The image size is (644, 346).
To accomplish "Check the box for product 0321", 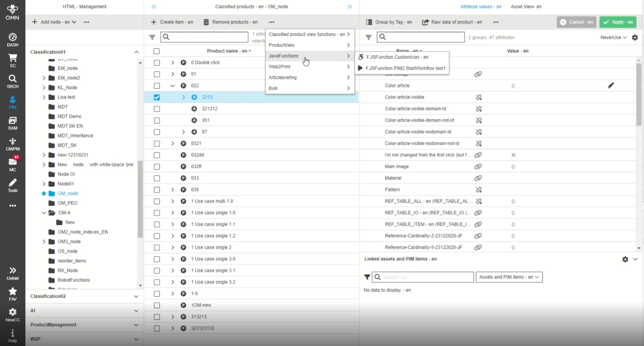I will (x=157, y=143).
